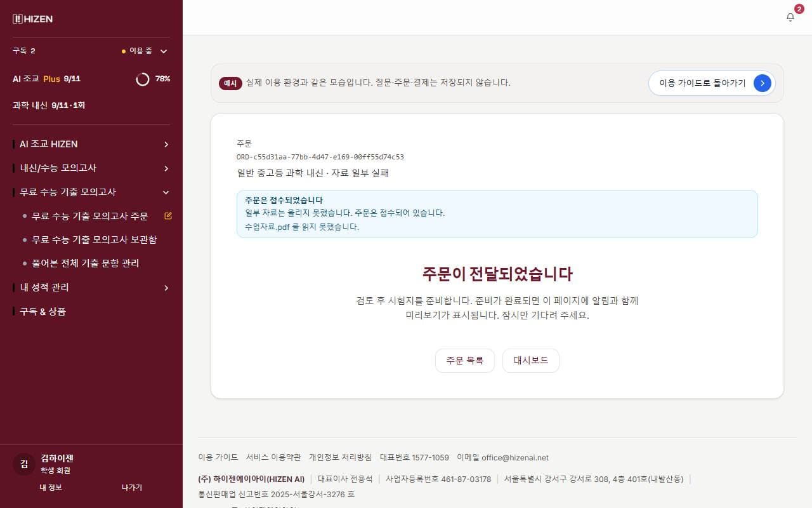
Task: Click the 대시보드 button
Action: [x=531, y=361]
